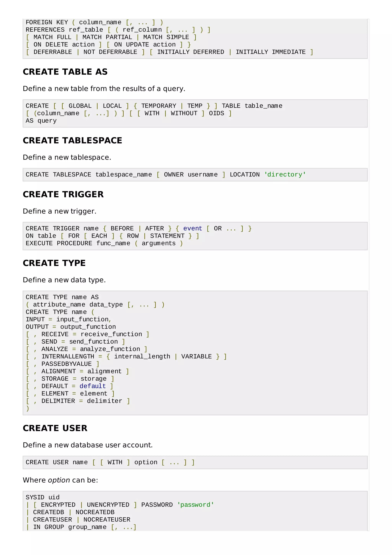
Task: Click the green 'directory' string literal
Action: (285, 174)
